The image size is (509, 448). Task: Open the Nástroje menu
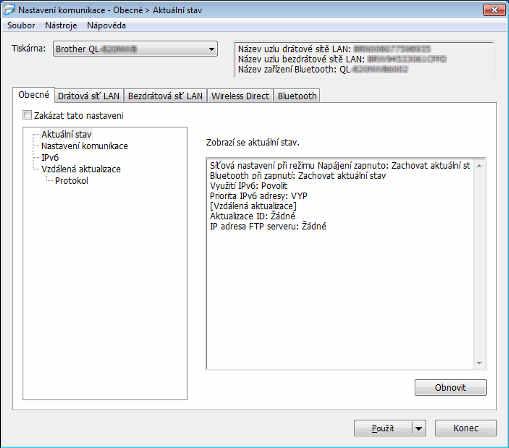tap(61, 26)
